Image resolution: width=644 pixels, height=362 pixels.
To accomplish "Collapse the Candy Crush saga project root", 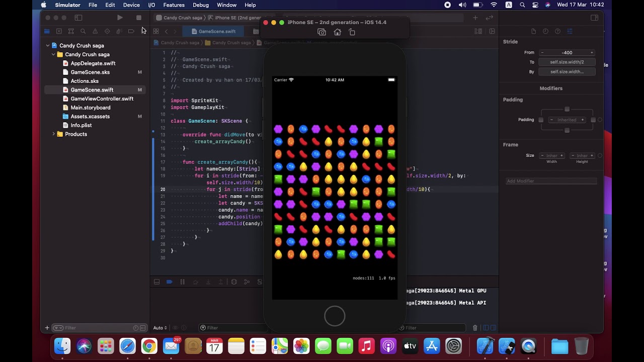I will 48,46.
